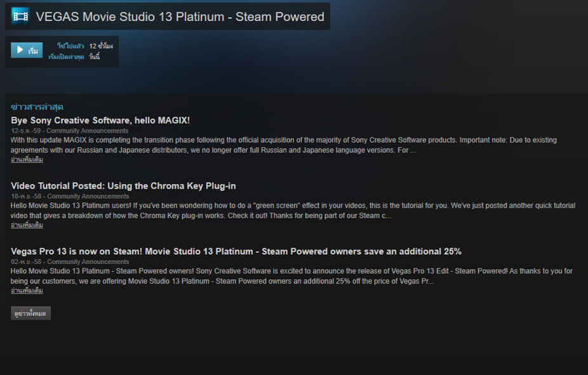Click the play triangle icon
588x375 pixels.
tap(20, 49)
